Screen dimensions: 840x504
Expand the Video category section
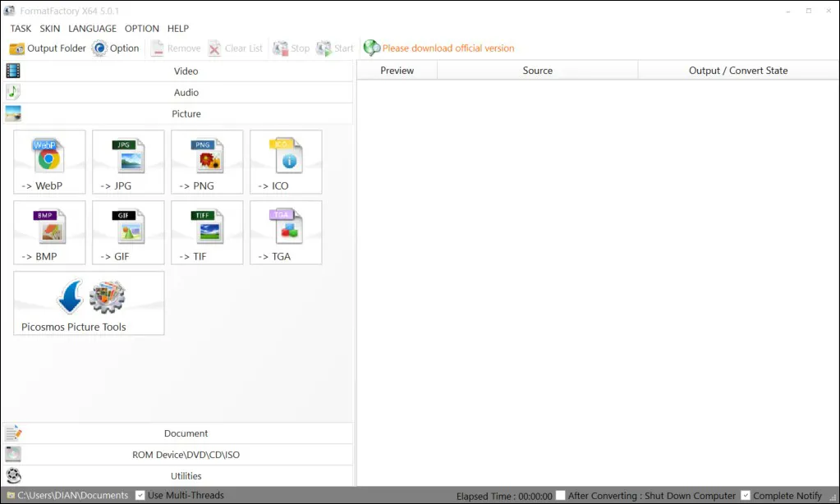click(186, 71)
